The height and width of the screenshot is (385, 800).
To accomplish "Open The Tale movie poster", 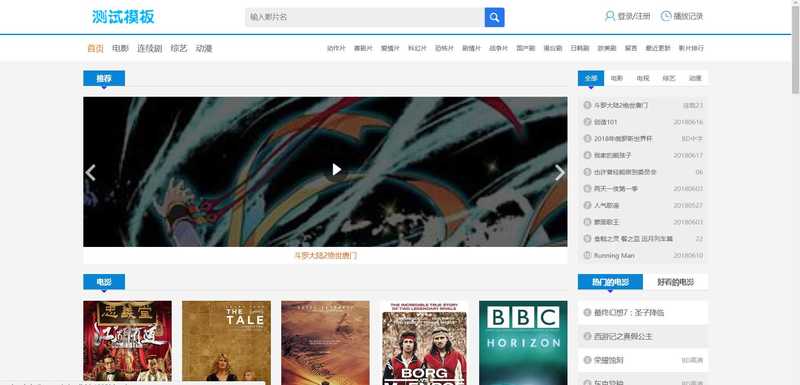I will coord(227,341).
